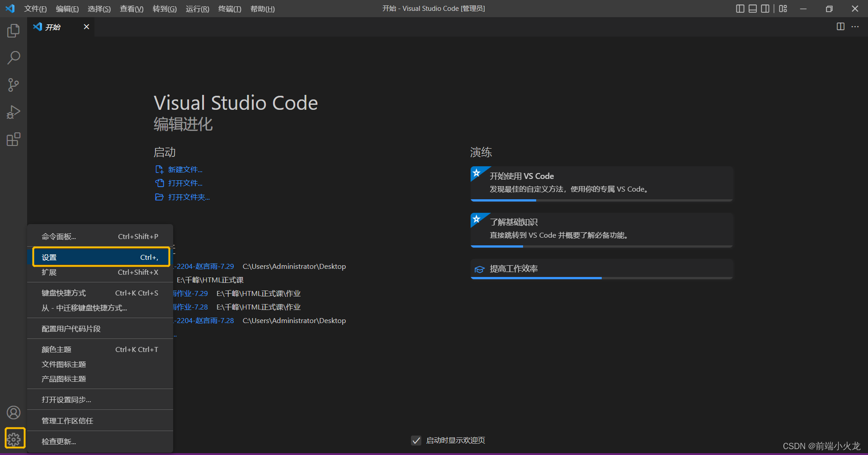
Task: Open the customize layout icon
Action: pyautogui.click(x=783, y=9)
